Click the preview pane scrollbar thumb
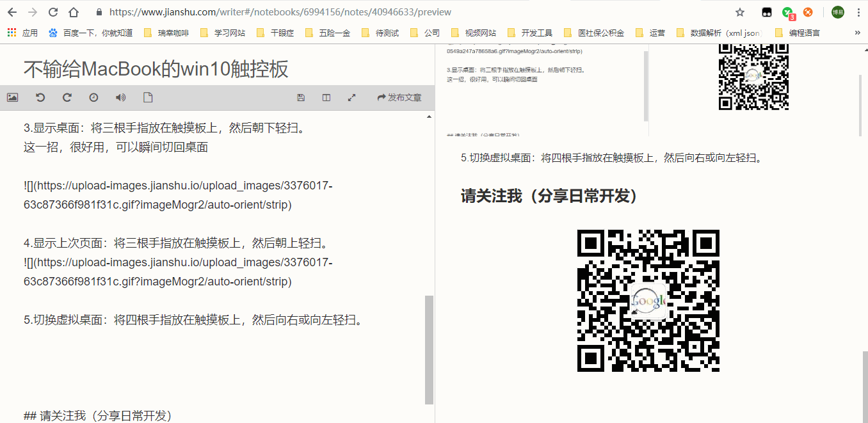 (x=865, y=387)
